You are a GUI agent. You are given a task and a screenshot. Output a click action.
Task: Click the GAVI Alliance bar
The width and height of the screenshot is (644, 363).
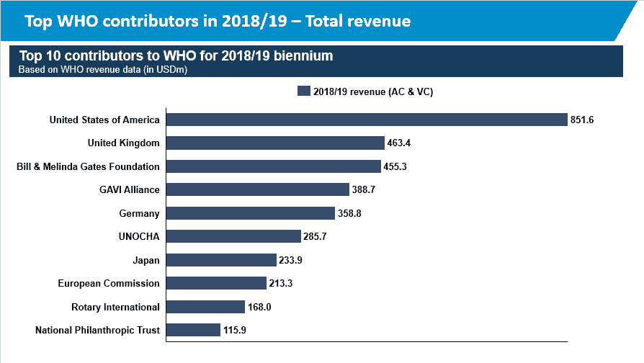257,189
